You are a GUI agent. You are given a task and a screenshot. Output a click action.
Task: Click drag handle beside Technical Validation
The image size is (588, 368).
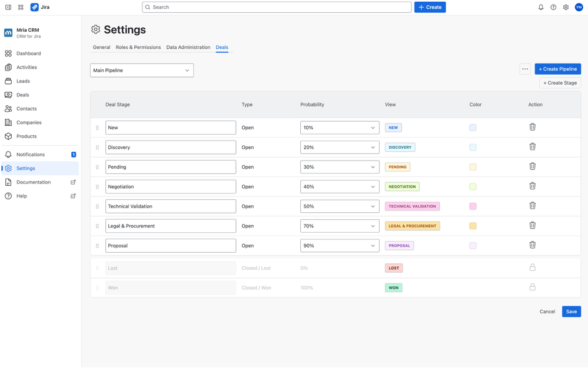(97, 206)
